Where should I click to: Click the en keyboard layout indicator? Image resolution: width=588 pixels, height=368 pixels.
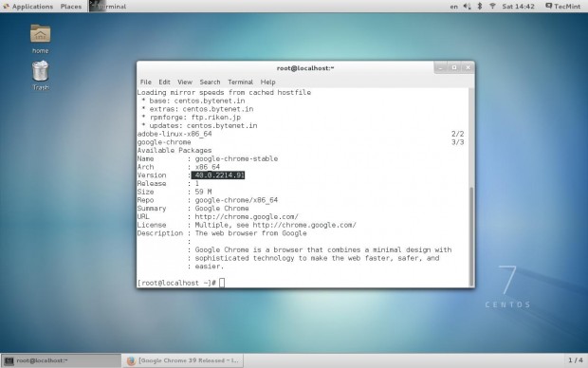coord(453,7)
